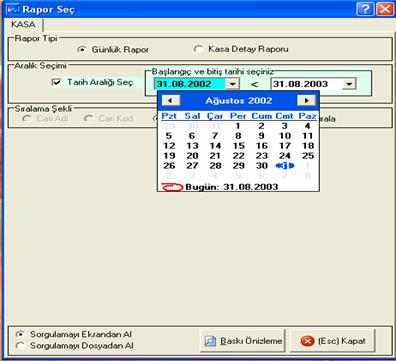The width and height of the screenshot is (396, 361).
Task: Select the Günlük Rapor radio option
Action: click(x=81, y=50)
